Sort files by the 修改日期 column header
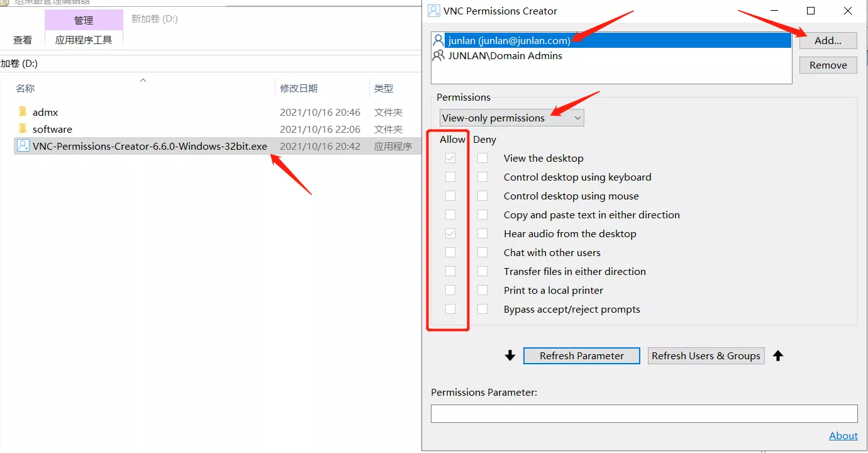The width and height of the screenshot is (868, 453). click(299, 89)
